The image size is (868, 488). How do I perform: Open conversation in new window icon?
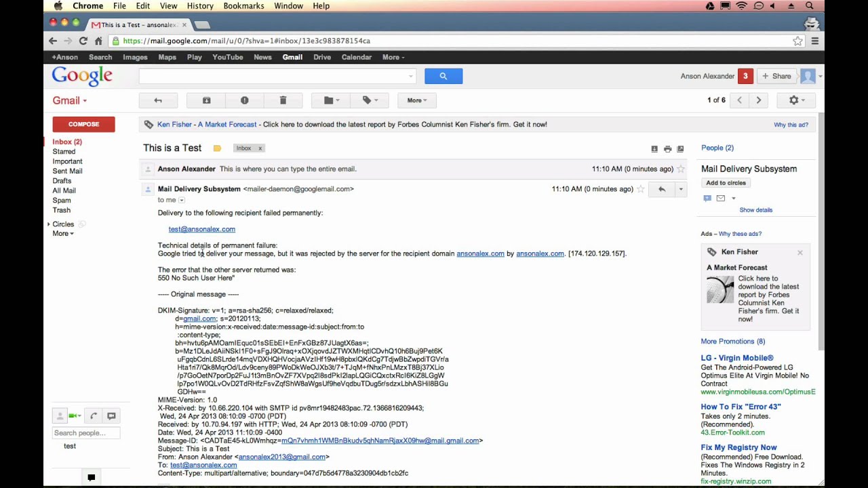pyautogui.click(x=680, y=148)
